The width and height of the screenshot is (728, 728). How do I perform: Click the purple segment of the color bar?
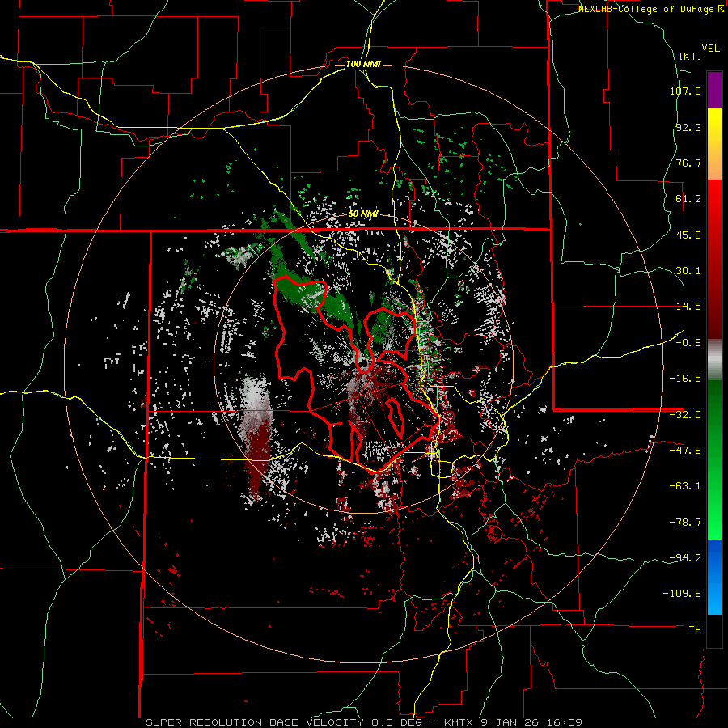[714, 90]
